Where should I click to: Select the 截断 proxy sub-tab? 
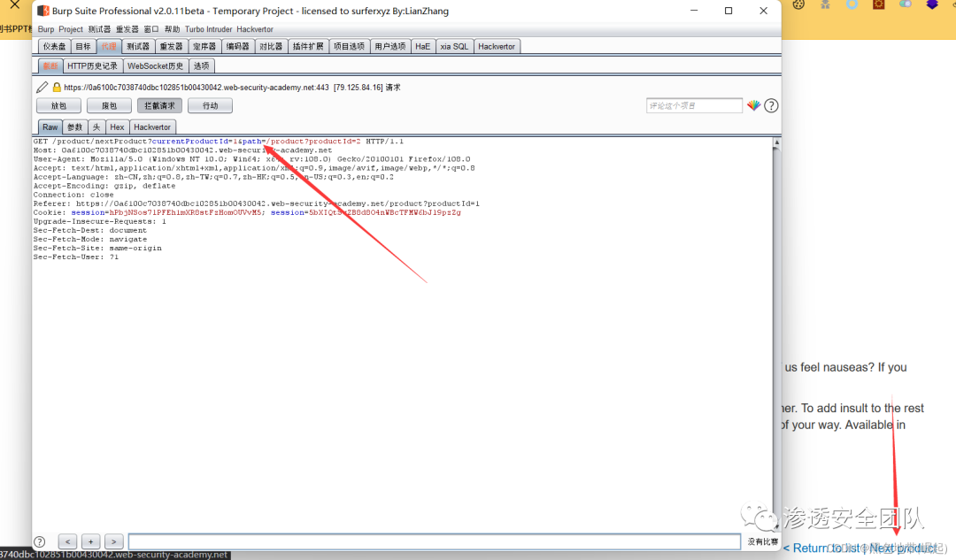pos(50,65)
